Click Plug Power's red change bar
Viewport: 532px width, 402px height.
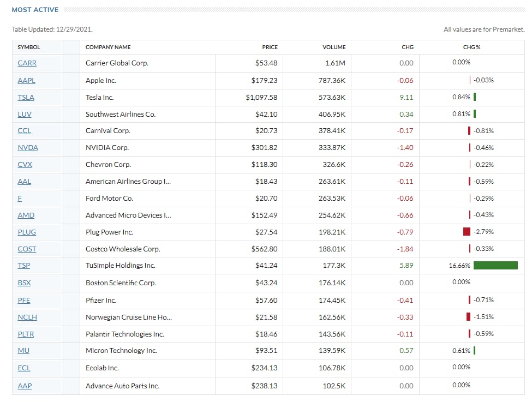467,232
